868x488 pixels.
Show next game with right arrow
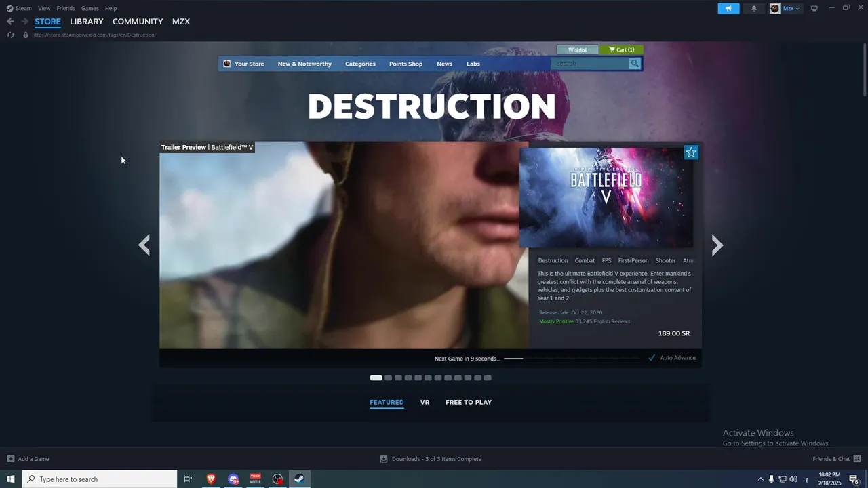click(x=717, y=245)
